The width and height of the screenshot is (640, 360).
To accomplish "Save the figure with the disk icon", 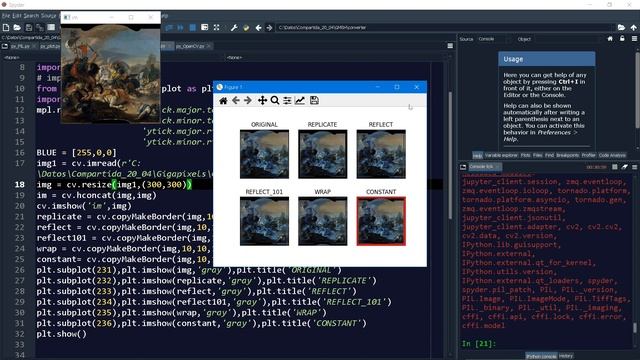I will pos(314,100).
